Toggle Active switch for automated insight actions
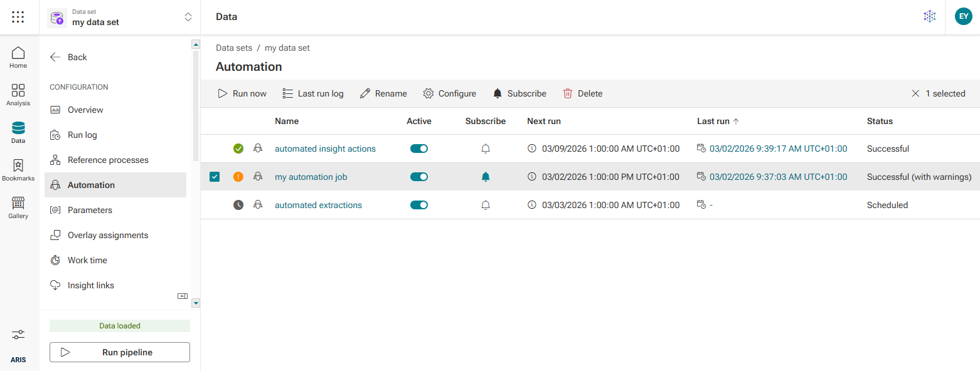Viewport: 980px width, 371px height. click(419, 149)
